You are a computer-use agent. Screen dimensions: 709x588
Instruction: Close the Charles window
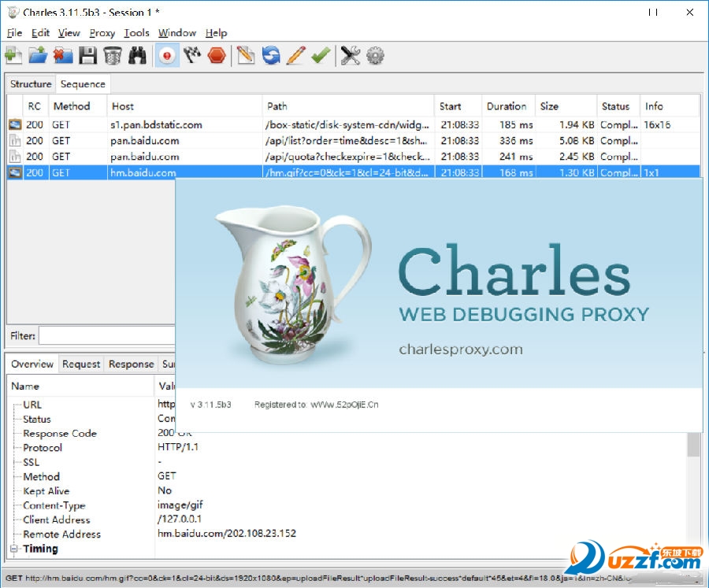coord(689,13)
